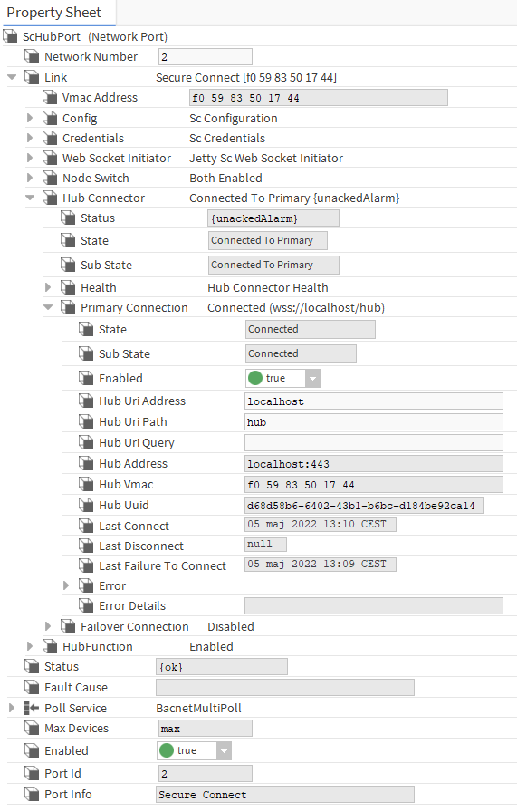Expand the Config entry
The height and width of the screenshot is (812, 517).
tap(30, 118)
